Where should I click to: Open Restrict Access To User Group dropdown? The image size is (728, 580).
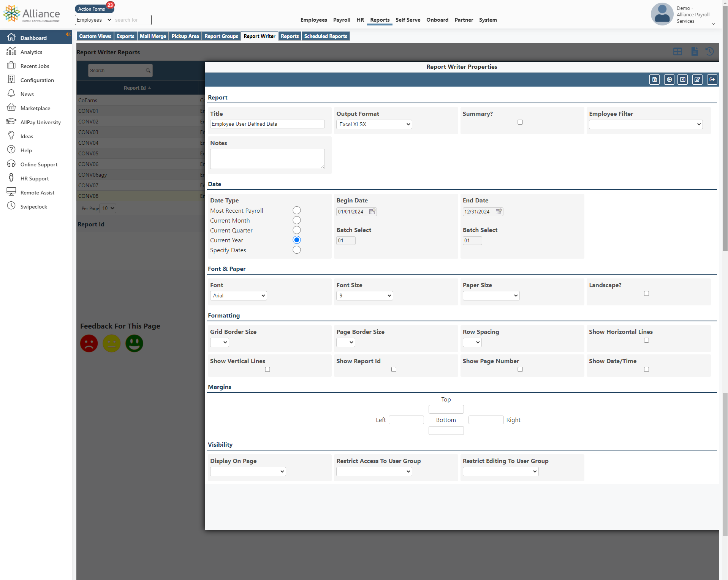click(x=374, y=472)
